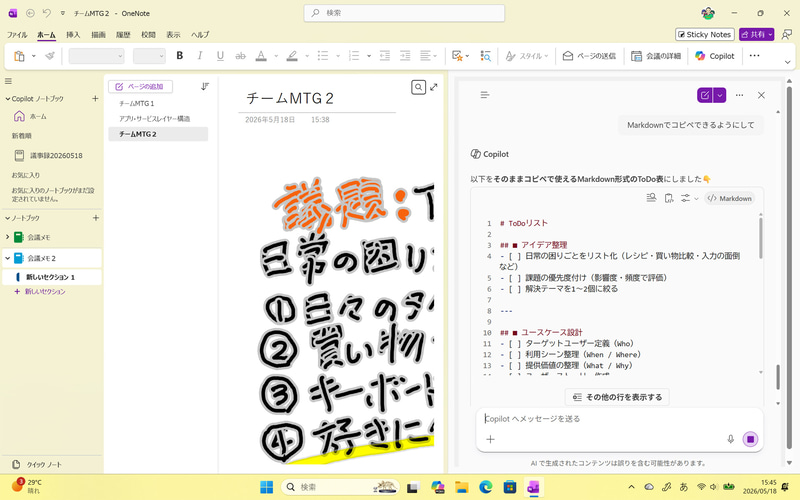This screenshot has height=500, width=800.
Task: Click the title bar search box
Action: coord(404,13)
